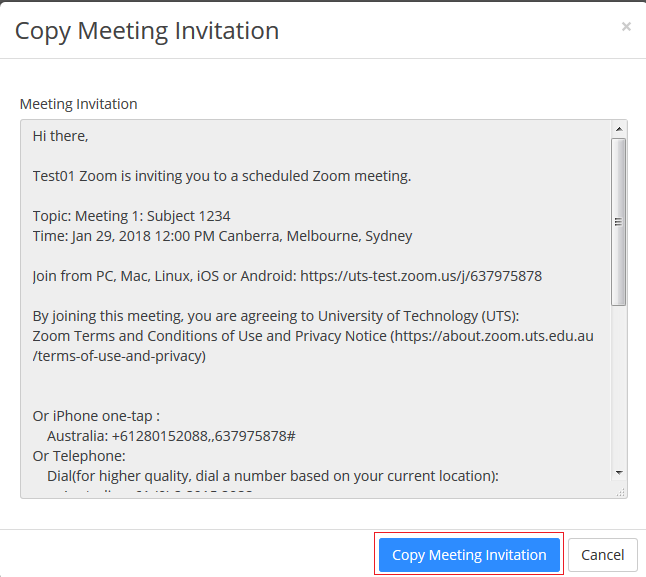Image resolution: width=646 pixels, height=577 pixels.
Task: Click the "Test01 Zoom is inviting you" line
Action: coord(221,175)
